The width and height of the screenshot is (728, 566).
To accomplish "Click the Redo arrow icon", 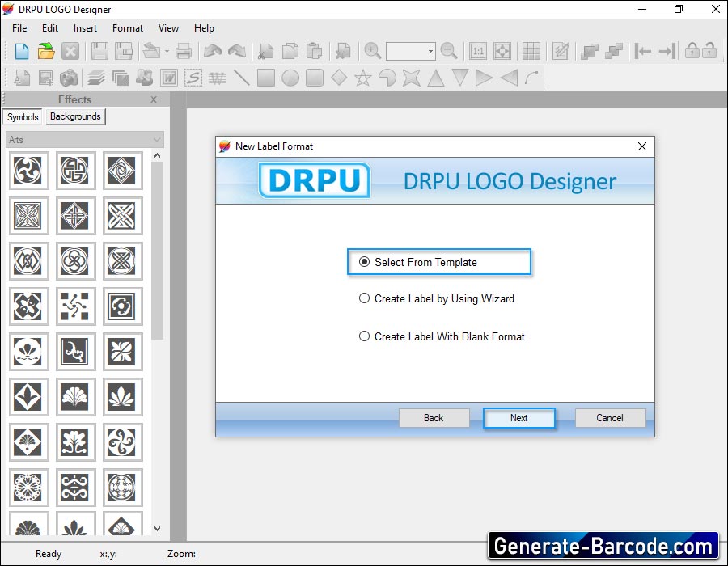I will 237,51.
